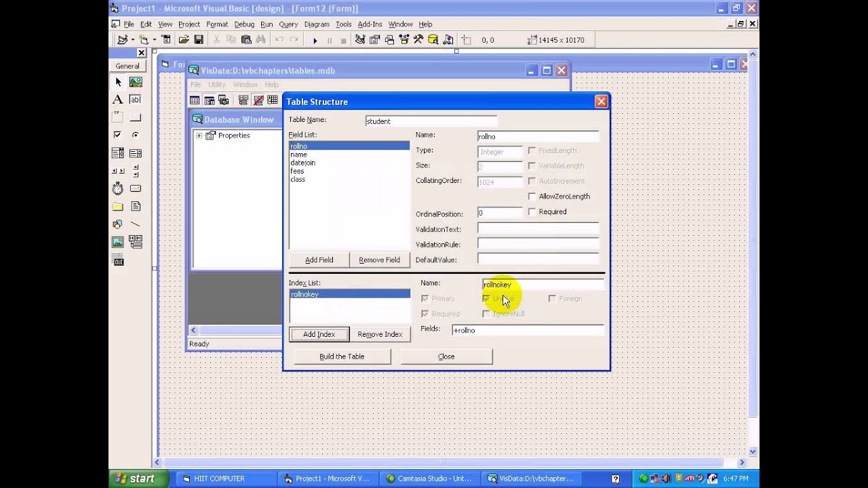Open the Add Form dropdown arrow

pyautogui.click(x=154, y=40)
